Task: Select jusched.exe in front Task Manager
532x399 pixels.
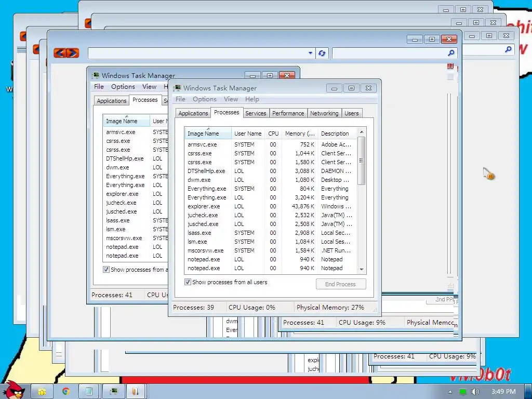Action: point(271,224)
